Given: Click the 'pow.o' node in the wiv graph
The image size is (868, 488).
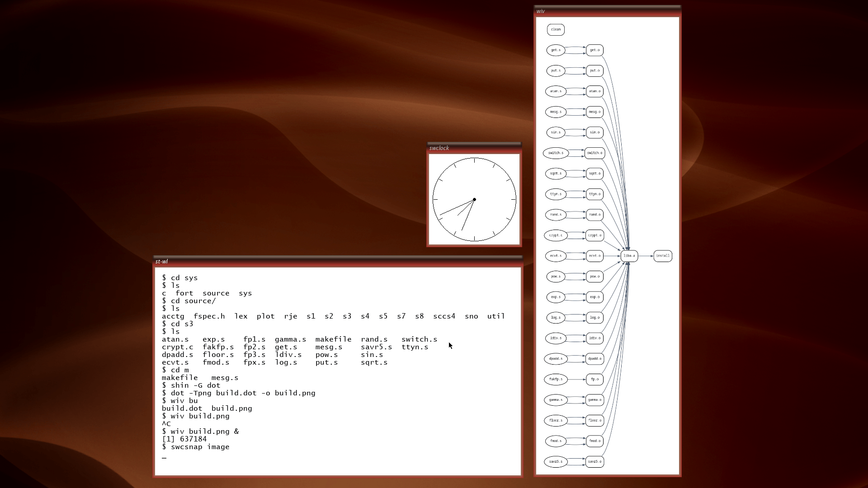Looking at the screenshot, I should pyautogui.click(x=594, y=276).
